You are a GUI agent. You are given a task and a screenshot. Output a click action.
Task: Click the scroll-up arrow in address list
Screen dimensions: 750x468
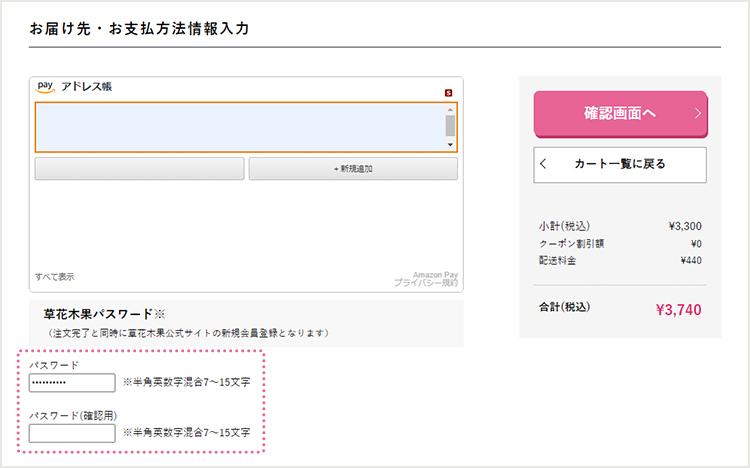point(450,110)
